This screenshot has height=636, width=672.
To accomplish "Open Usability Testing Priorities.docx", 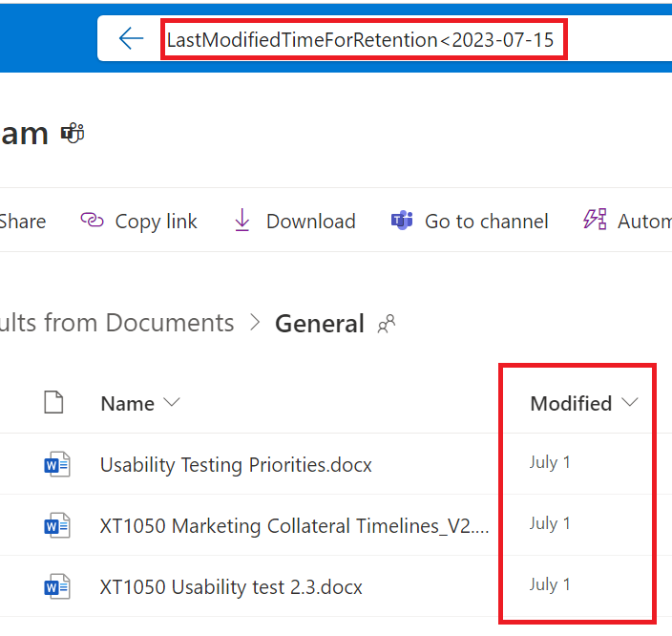I will (236, 465).
